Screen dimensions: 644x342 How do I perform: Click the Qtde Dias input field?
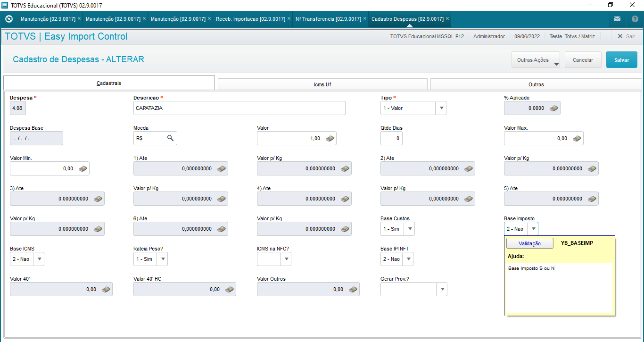point(391,138)
